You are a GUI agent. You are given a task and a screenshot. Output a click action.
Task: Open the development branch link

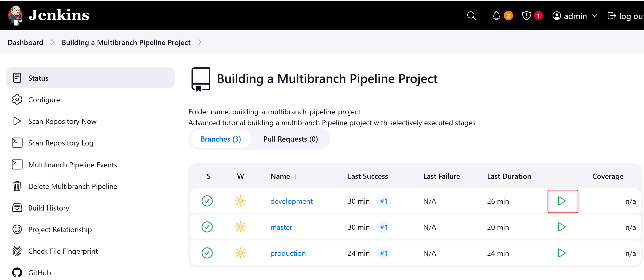tap(291, 201)
